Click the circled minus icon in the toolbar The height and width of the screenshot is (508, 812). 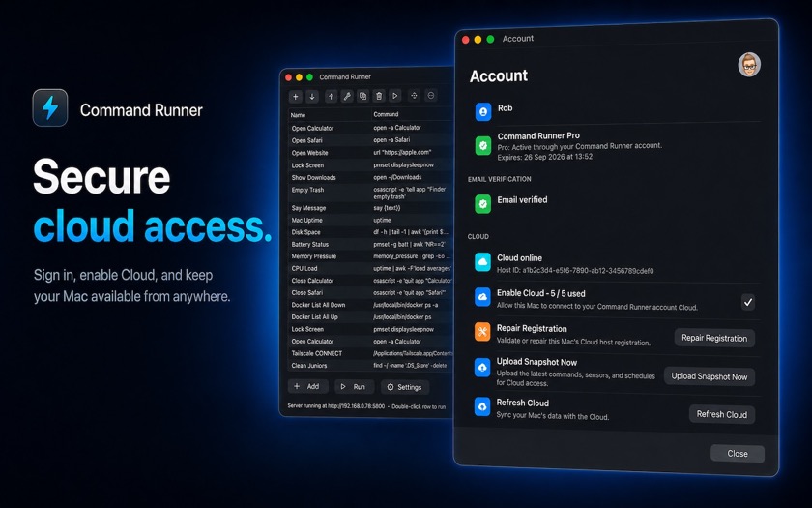(x=431, y=96)
